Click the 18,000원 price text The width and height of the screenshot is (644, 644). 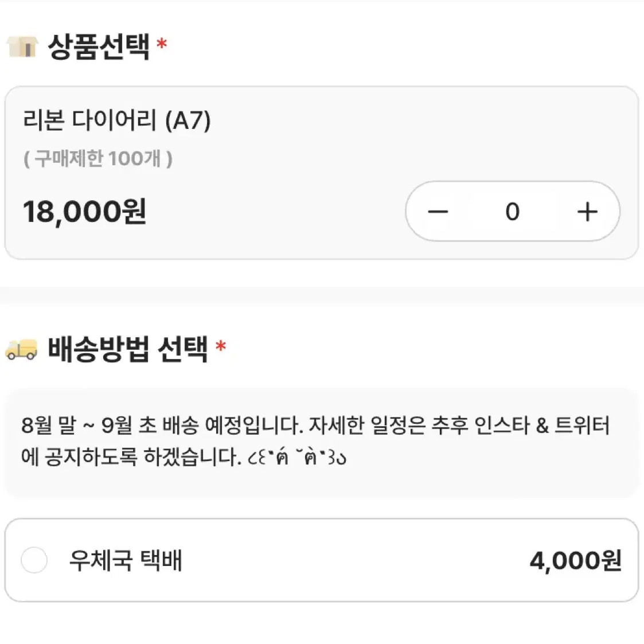84,212
